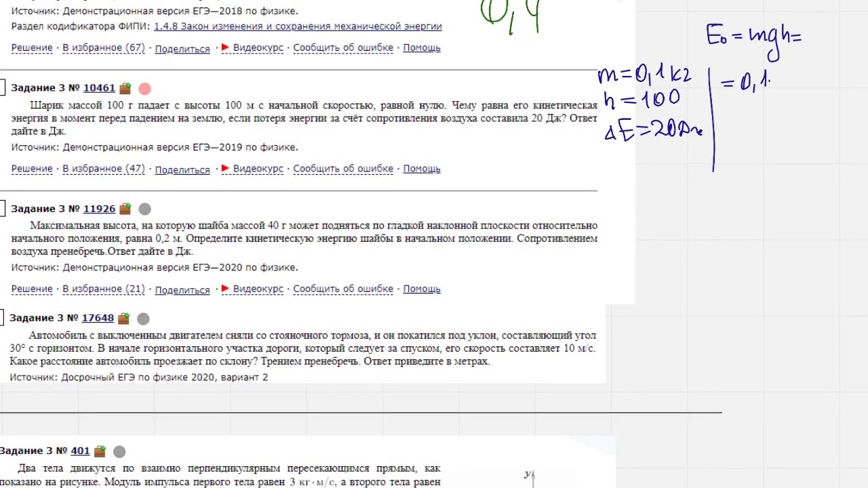Image resolution: width=868 pixels, height=488 pixels.
Task: Click the problem text starting Два тела движутся
Action: pos(220,475)
